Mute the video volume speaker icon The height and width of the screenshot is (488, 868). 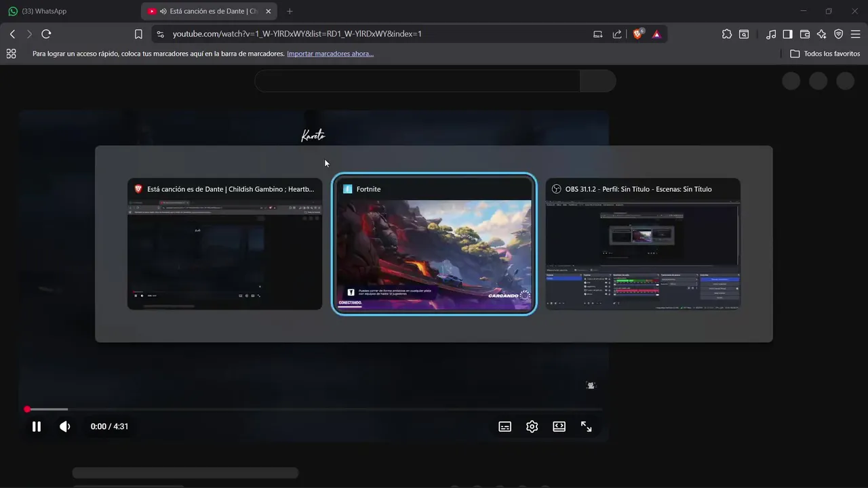(65, 426)
